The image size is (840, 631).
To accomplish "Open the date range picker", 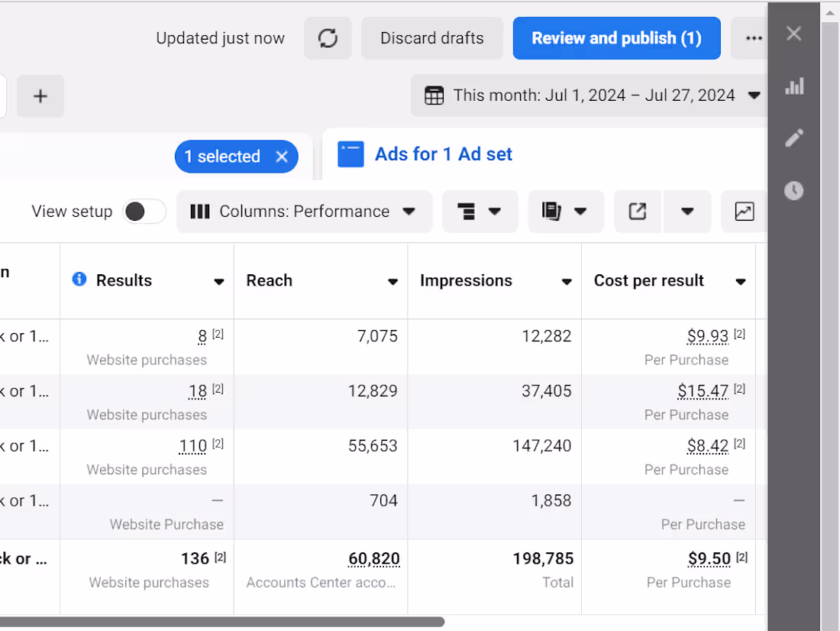I will [589, 95].
